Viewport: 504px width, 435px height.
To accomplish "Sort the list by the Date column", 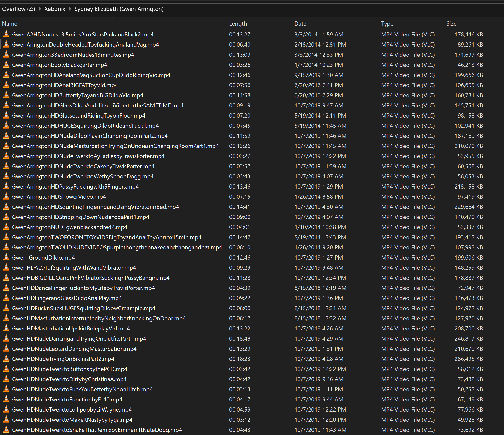I will click(300, 24).
